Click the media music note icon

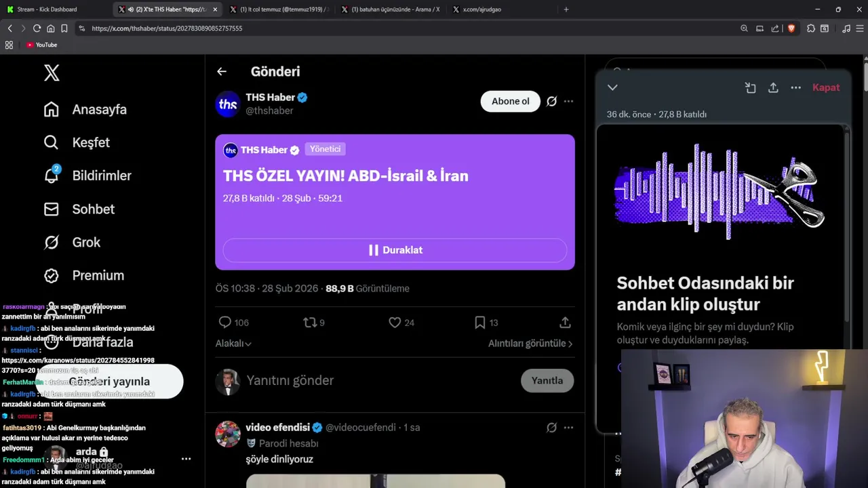click(846, 28)
